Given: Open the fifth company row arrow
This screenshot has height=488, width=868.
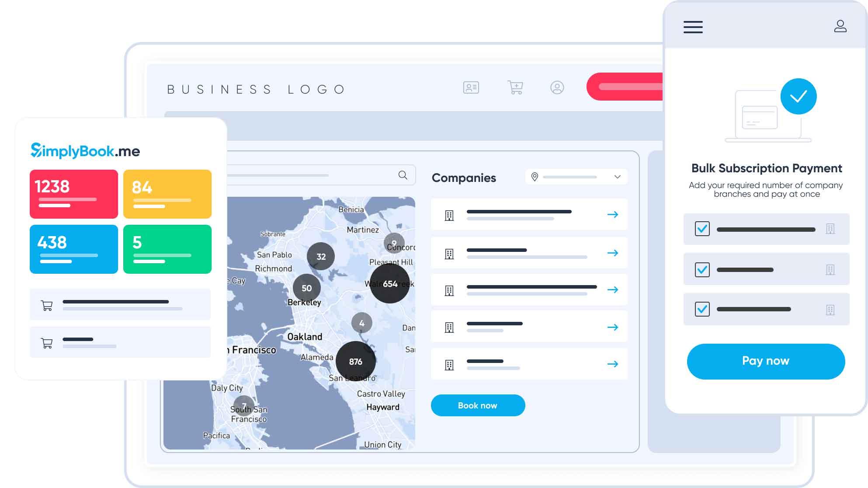Looking at the screenshot, I should [x=613, y=364].
